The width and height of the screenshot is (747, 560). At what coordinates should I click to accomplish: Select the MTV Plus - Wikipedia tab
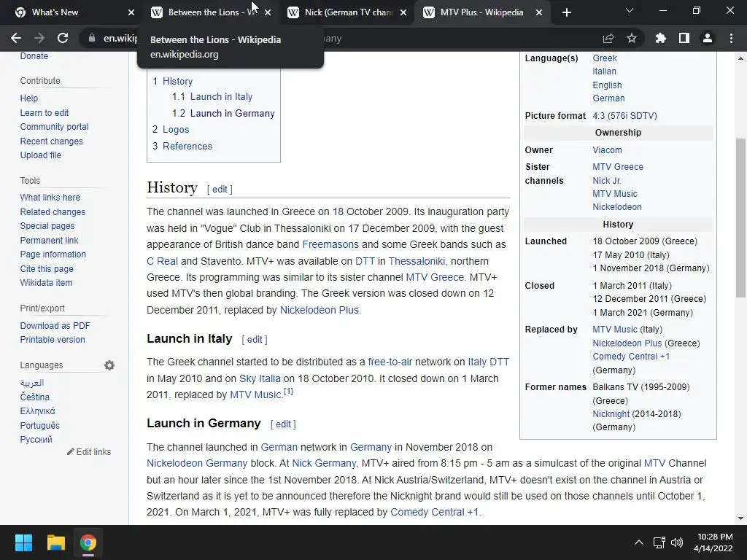[481, 12]
